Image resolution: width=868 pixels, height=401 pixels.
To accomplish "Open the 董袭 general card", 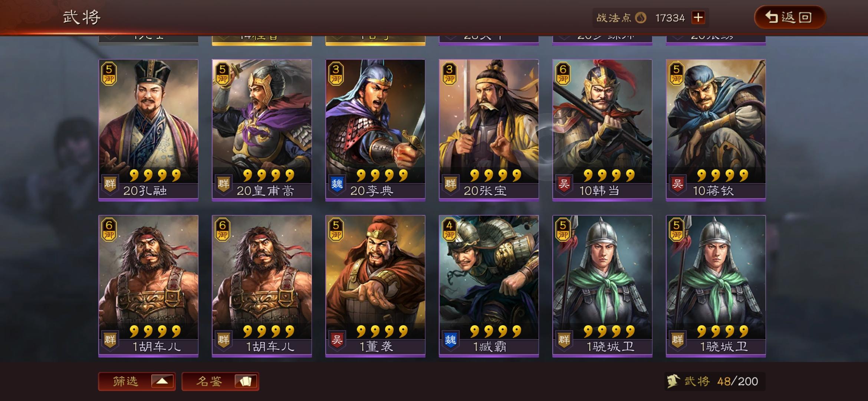I will (x=375, y=286).
